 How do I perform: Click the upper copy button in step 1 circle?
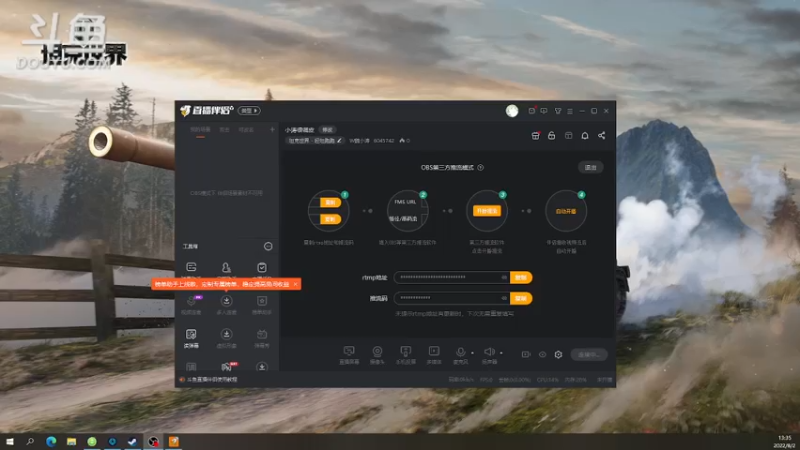pos(330,203)
